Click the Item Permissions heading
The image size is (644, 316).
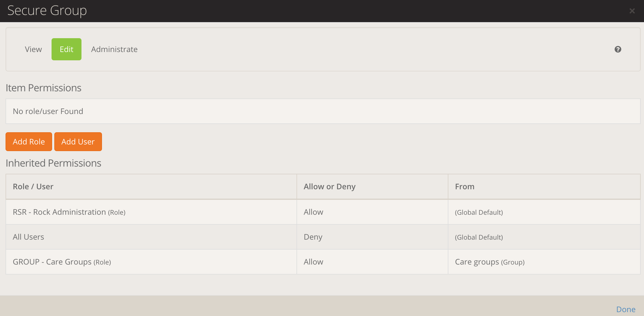point(44,88)
